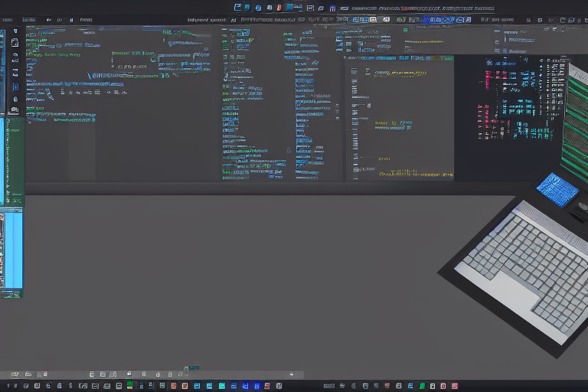Screen dimensions: 588x392
Task: Click the first red icon in bottom taskbar
Action: click(173, 385)
